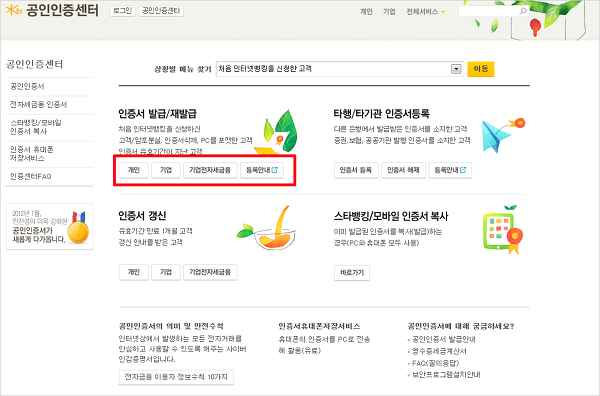Click the 인증서 발급/재발급 heading

pos(158,114)
